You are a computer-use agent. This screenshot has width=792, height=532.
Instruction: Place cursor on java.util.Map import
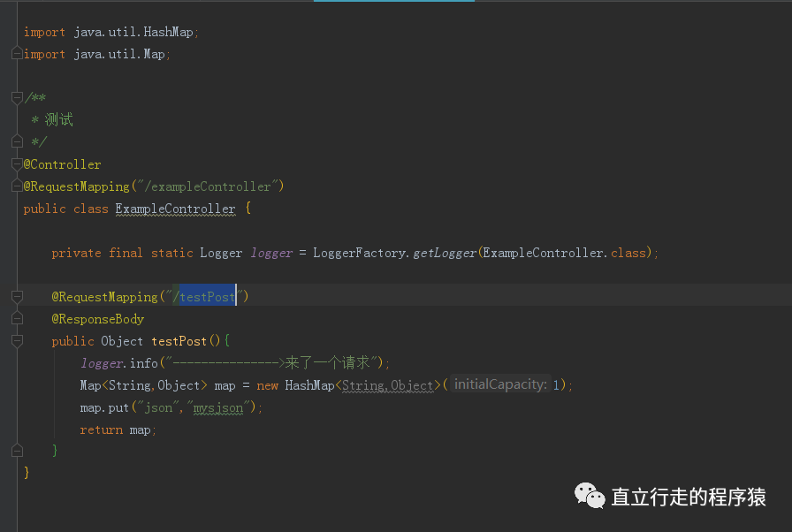click(x=119, y=54)
